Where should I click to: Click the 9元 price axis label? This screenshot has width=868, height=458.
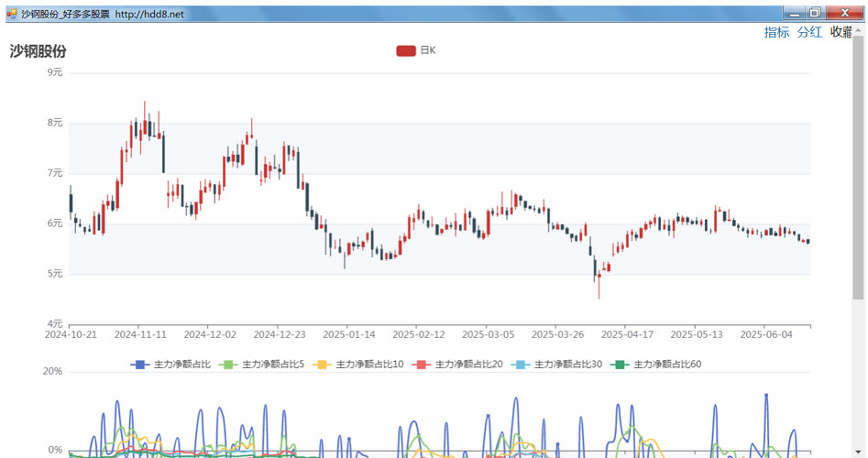click(x=55, y=72)
